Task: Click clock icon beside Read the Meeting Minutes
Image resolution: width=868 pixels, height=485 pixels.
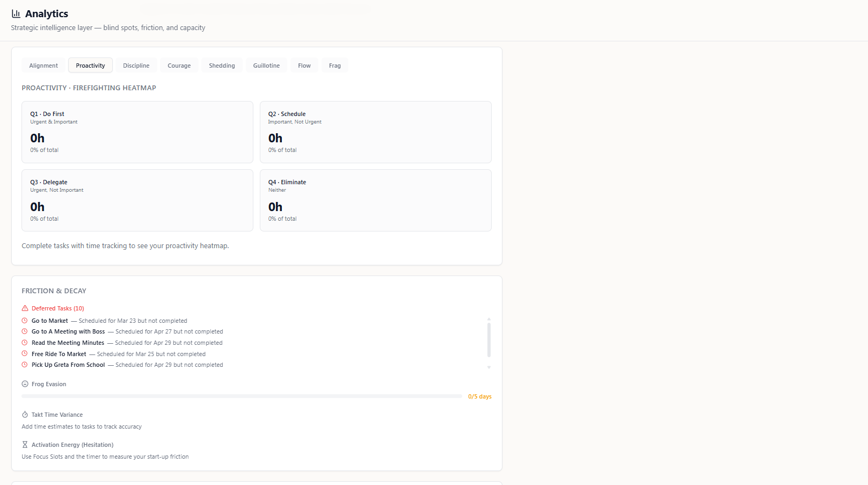Action: click(25, 343)
